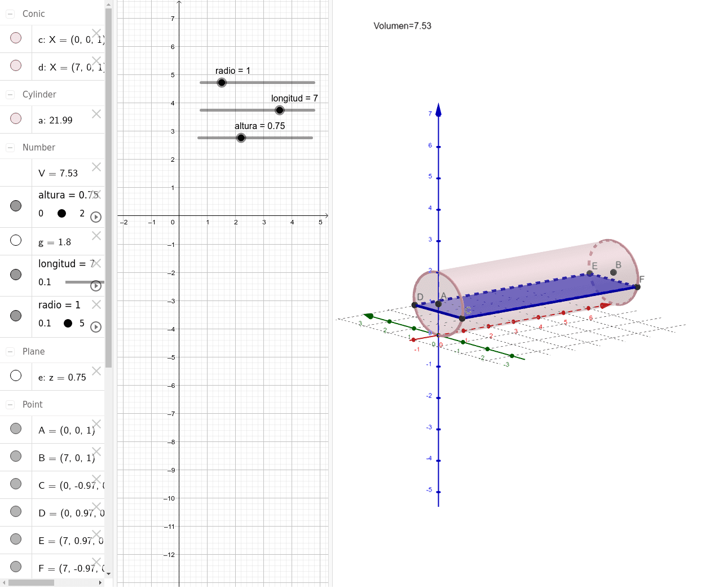Delete plane e via its X icon
Viewport: 701px width, 588px height.
coord(96,370)
